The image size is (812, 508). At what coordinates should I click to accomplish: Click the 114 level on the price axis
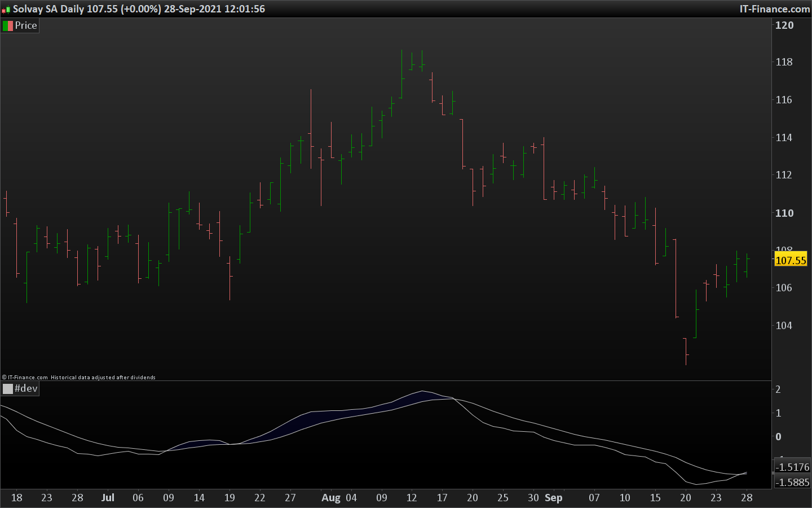(x=784, y=138)
